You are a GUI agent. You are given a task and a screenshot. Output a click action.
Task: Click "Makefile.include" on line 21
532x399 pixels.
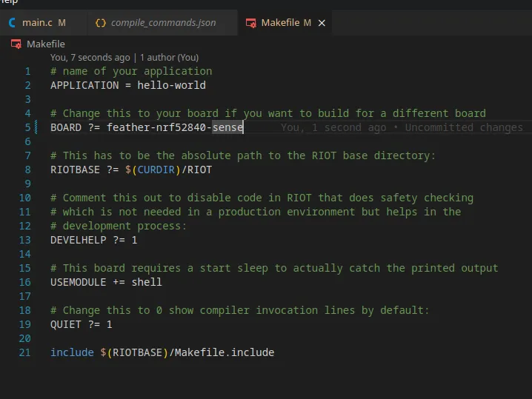point(225,352)
